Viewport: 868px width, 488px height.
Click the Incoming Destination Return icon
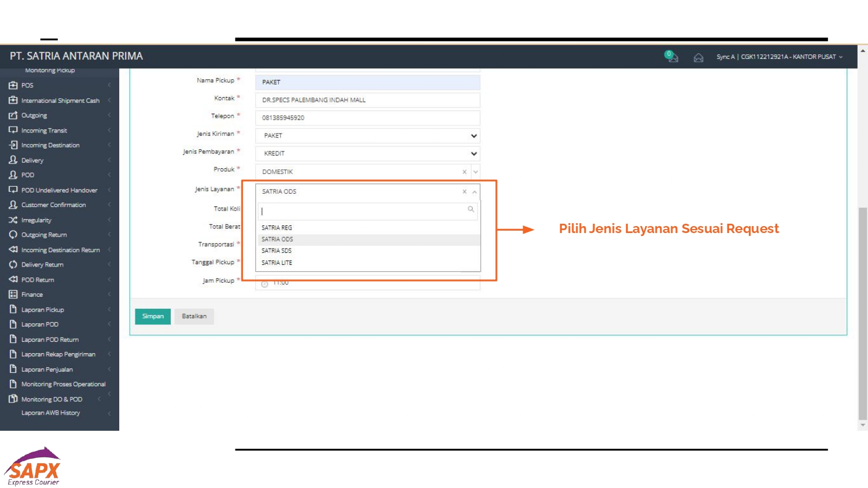click(x=13, y=250)
